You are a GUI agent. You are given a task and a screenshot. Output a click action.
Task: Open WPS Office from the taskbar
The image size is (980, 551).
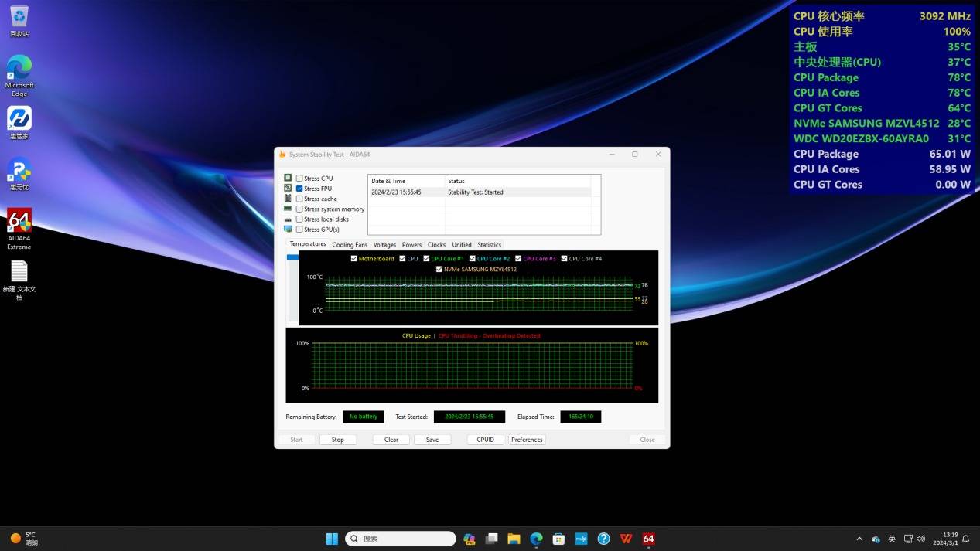click(626, 539)
